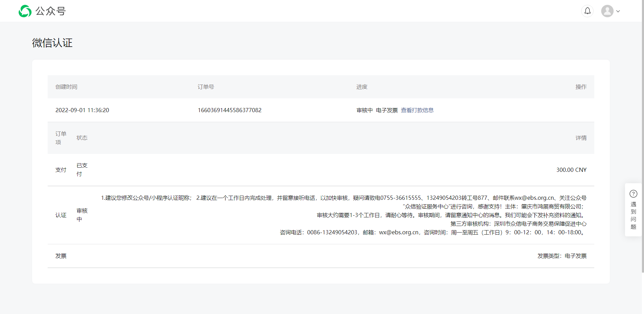Image resolution: width=644 pixels, height=314 pixels.
Task: Select order number 16603691445586377082
Action: (x=230, y=110)
